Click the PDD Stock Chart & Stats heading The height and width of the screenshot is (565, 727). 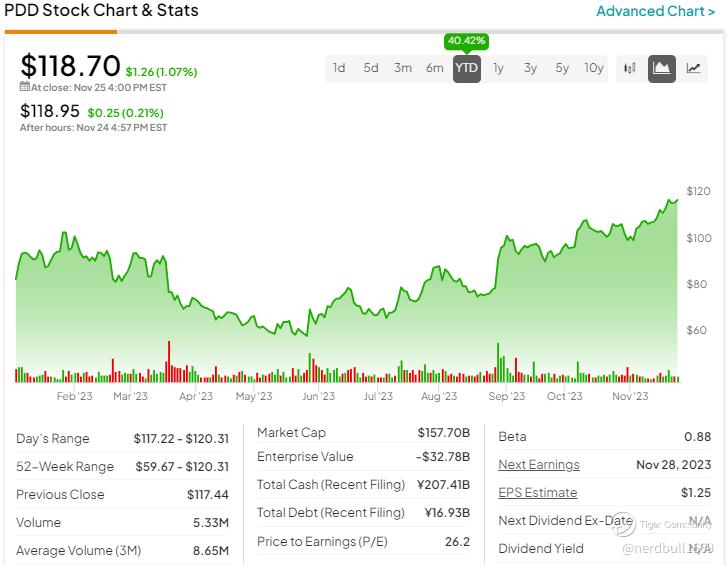tap(101, 11)
